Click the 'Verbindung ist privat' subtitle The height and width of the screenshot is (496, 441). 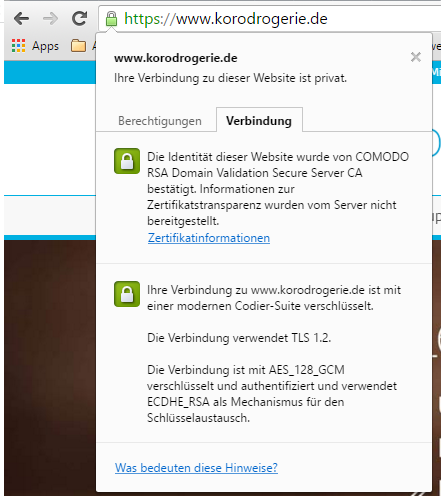tap(230, 78)
